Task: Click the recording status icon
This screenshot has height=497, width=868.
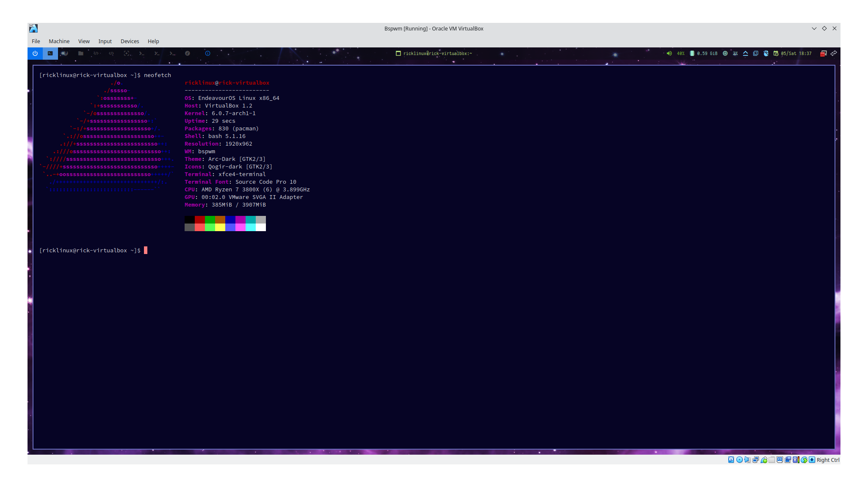Action: [x=788, y=460]
